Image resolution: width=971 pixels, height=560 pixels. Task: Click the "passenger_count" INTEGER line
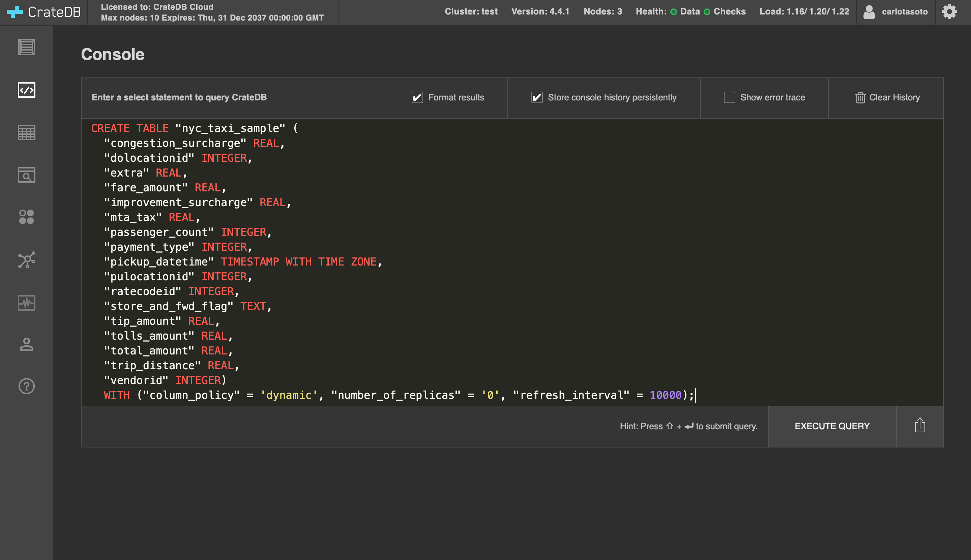(188, 232)
